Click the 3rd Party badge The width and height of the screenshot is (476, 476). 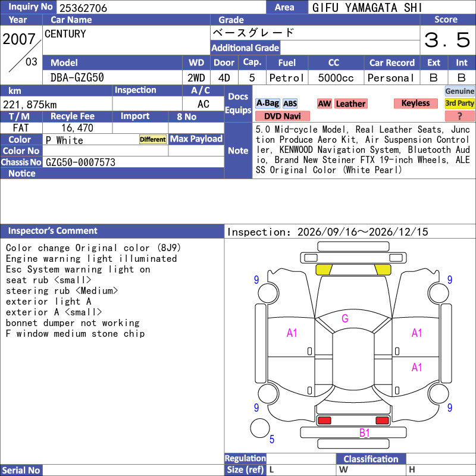[459, 103]
